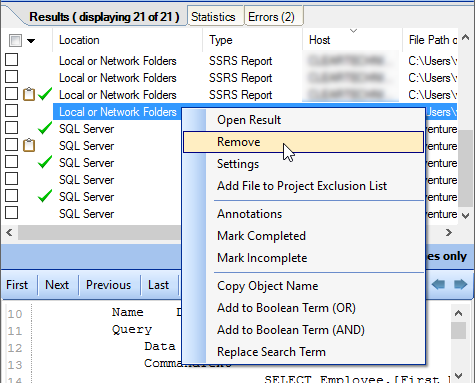Click the word Data in the code pane
The height and width of the screenshot is (383, 475).
160,346
